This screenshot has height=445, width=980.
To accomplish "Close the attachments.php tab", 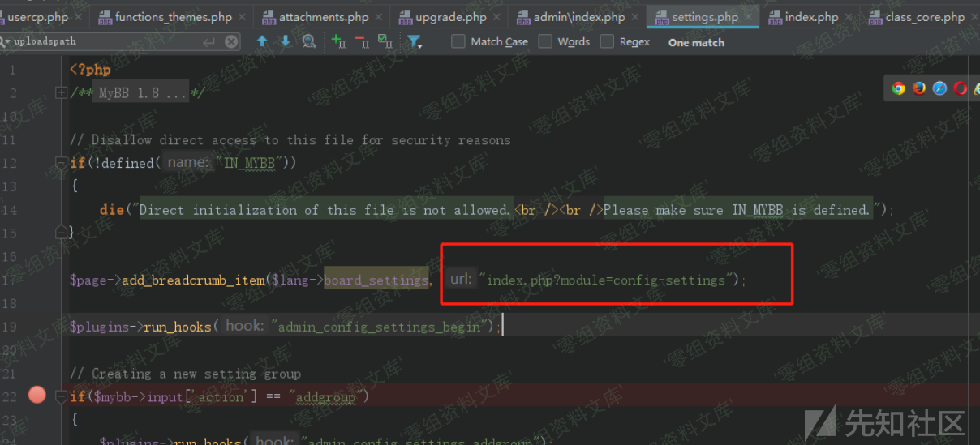I will click(379, 16).
